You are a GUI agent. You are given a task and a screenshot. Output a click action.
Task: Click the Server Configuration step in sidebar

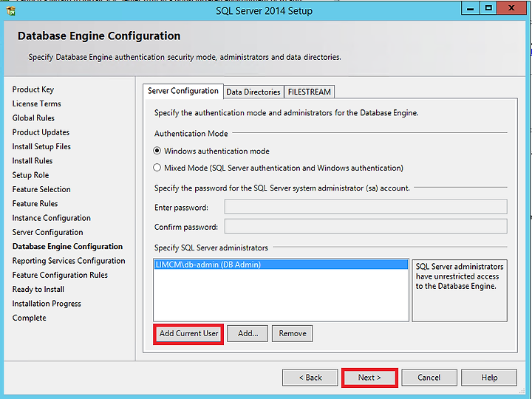click(47, 232)
